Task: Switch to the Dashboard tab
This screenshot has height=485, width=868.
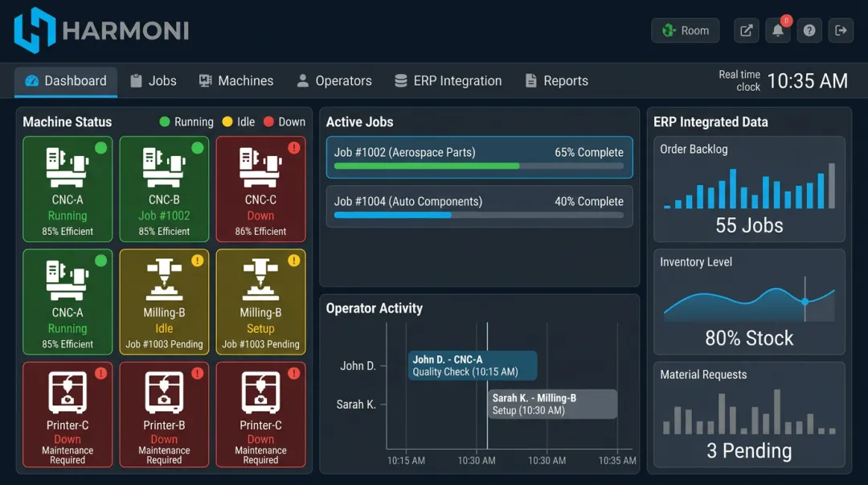Action: click(x=66, y=81)
